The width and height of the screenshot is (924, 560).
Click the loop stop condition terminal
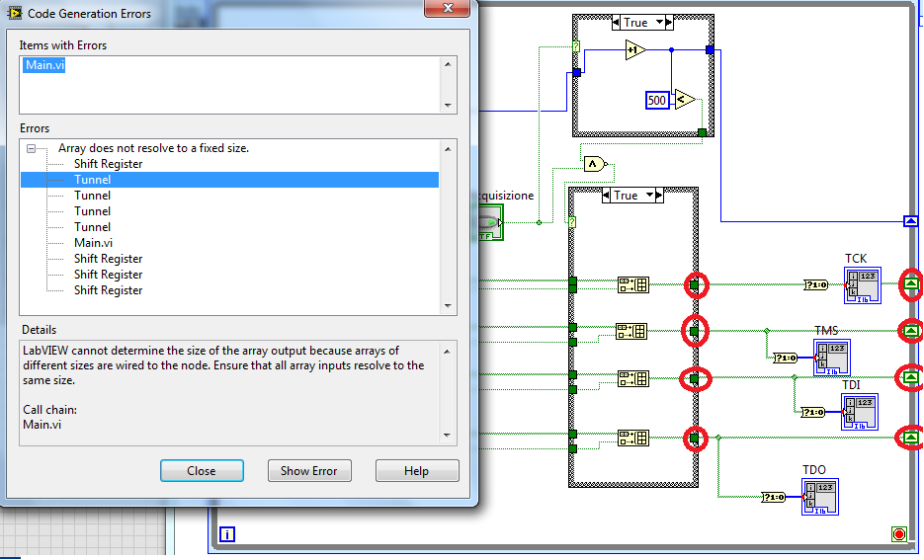[898, 534]
